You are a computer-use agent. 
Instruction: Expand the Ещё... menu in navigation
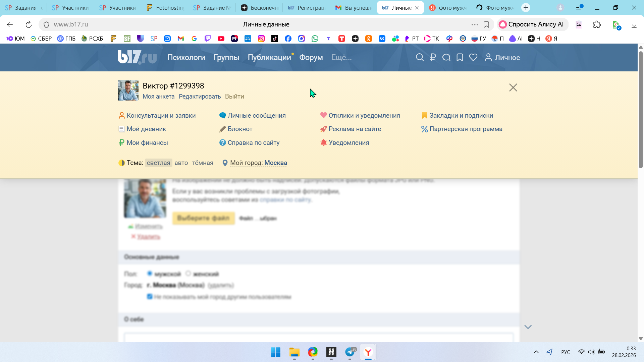[341, 58]
